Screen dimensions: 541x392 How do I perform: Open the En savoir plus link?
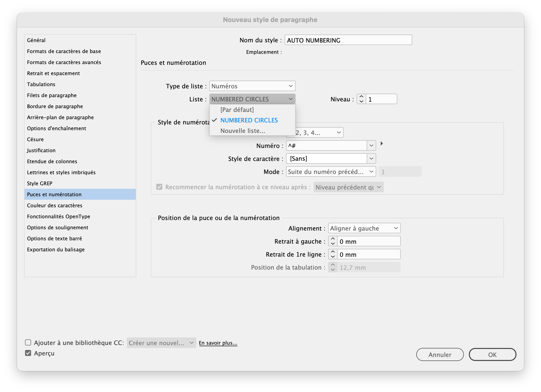tap(218, 343)
